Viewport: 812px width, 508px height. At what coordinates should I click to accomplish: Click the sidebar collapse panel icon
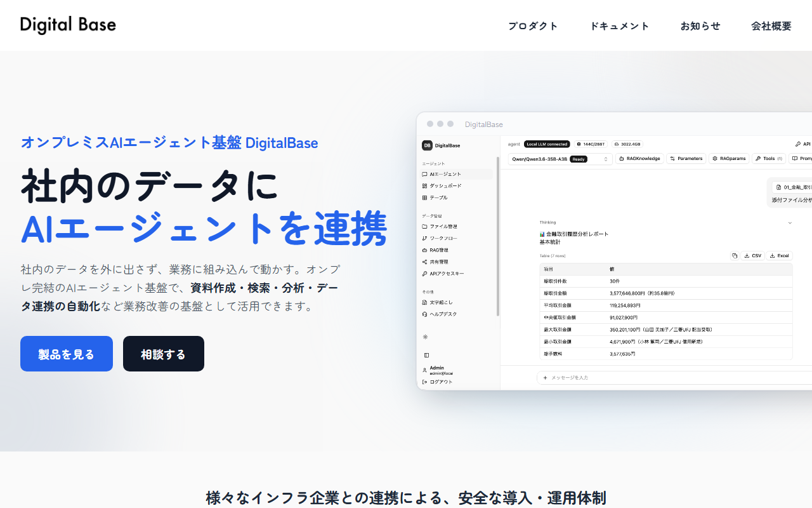click(426, 355)
